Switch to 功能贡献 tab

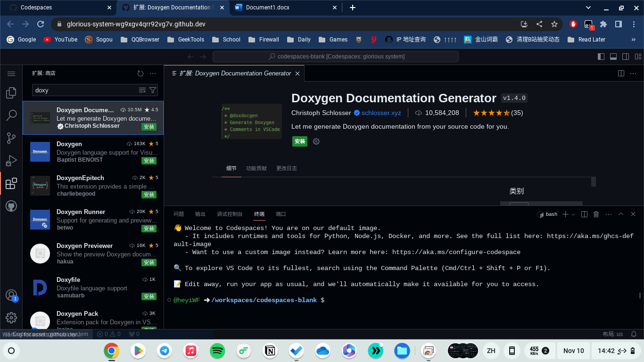tap(256, 168)
